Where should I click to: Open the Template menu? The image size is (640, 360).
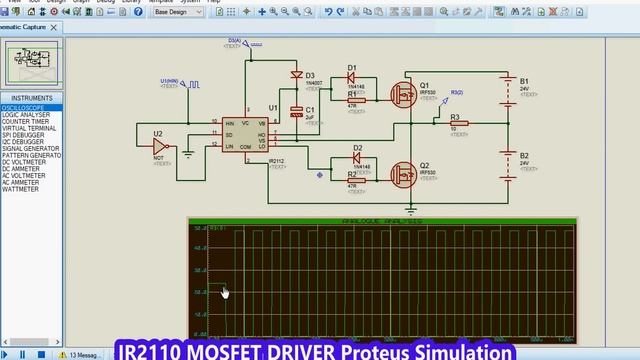pyautogui.click(x=160, y=1)
